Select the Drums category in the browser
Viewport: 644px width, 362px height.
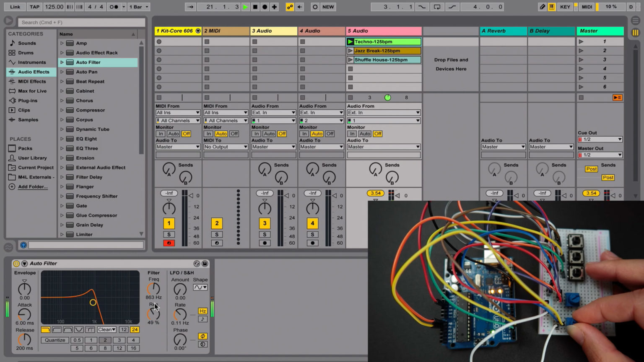pyautogui.click(x=27, y=52)
